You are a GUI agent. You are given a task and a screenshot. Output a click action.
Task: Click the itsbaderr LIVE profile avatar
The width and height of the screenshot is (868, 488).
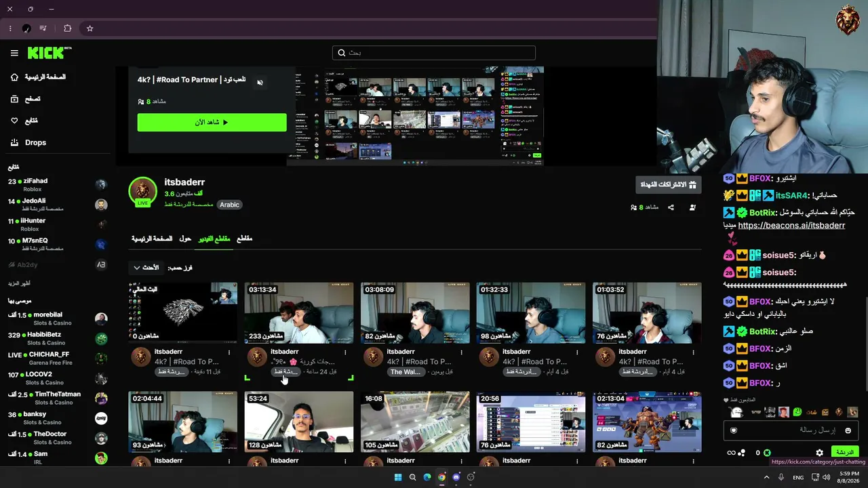[142, 192]
